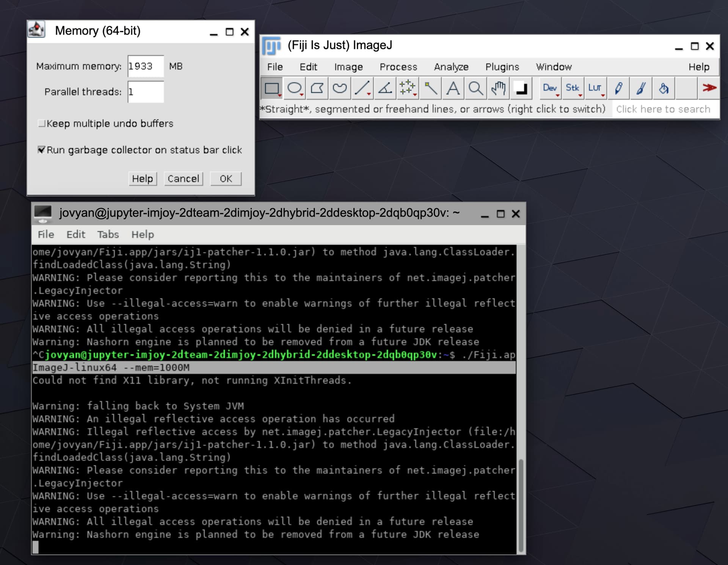728x565 pixels.
Task: Select the Wand tracing tool
Action: click(430, 88)
